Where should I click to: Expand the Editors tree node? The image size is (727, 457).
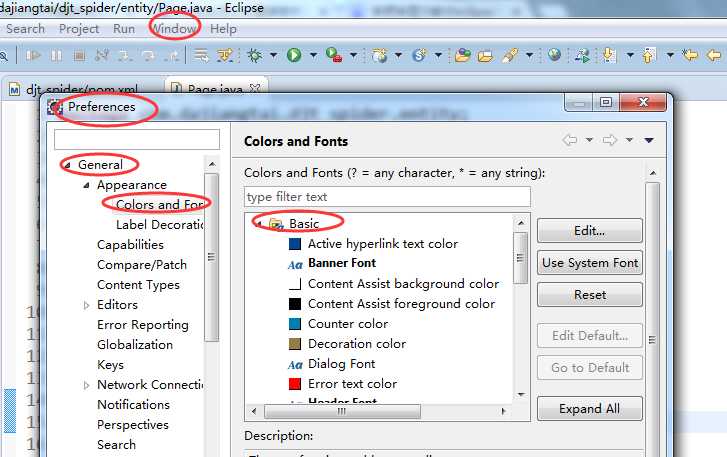click(x=86, y=305)
